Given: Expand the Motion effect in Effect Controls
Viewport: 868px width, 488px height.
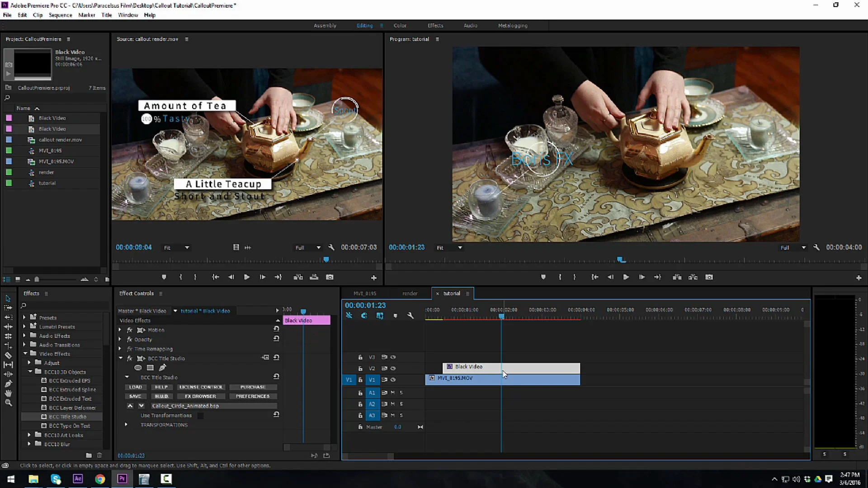Looking at the screenshot, I should pyautogui.click(x=120, y=330).
